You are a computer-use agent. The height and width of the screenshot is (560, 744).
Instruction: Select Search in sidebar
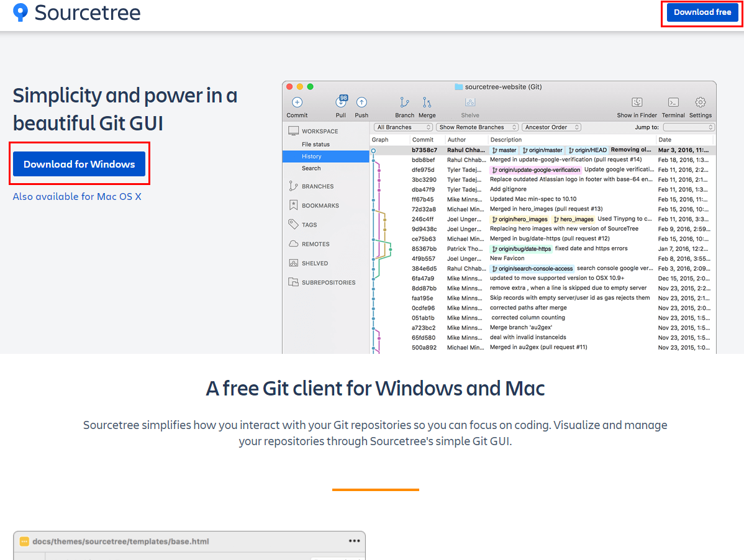[x=311, y=168]
